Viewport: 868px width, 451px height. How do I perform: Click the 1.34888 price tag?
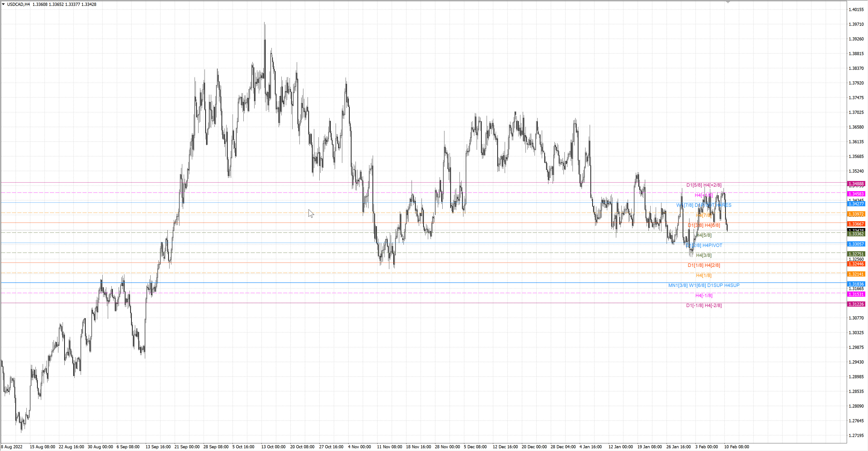[x=856, y=184]
